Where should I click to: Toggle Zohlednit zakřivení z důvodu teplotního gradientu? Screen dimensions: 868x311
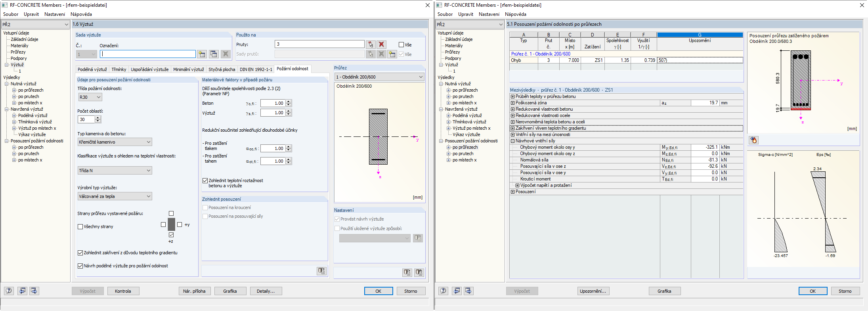(x=80, y=253)
